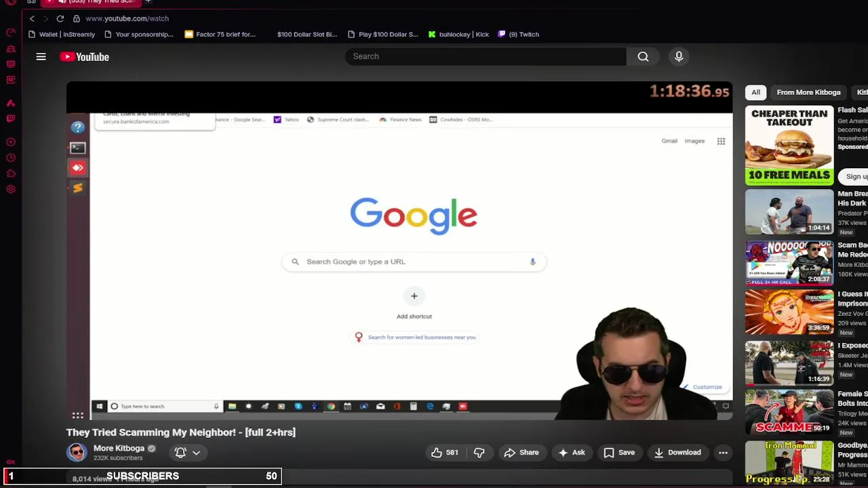The image size is (868, 488).
Task: Click the red AnyDesk icon in the side panel
Action: click(78, 167)
